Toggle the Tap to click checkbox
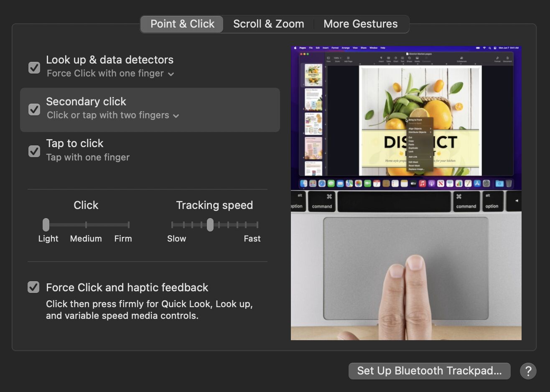Image resolution: width=550 pixels, height=392 pixels. click(34, 151)
